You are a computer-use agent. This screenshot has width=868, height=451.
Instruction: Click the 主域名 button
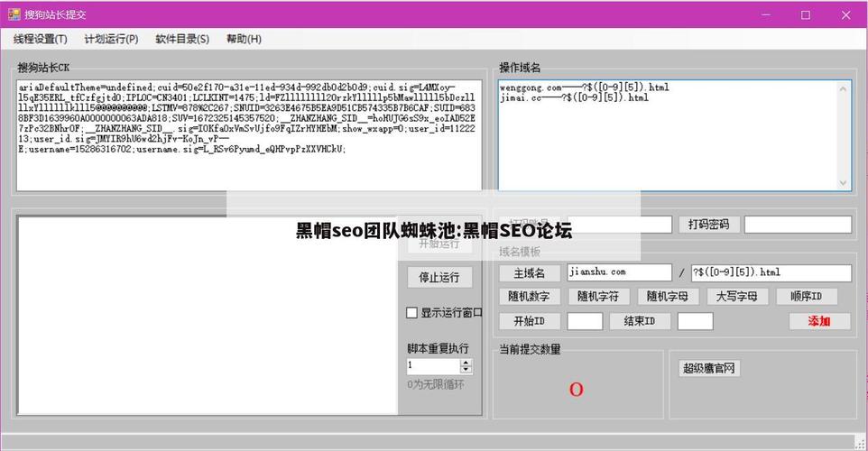[x=530, y=272]
